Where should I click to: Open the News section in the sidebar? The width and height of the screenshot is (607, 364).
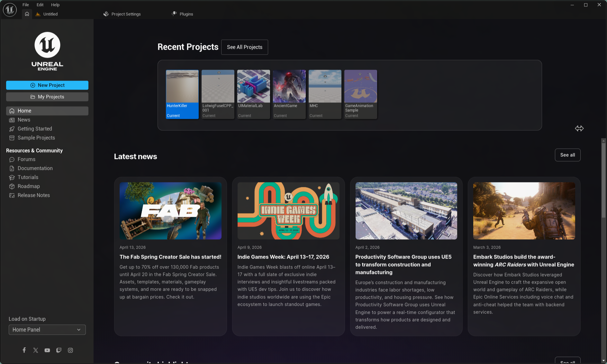(24, 120)
